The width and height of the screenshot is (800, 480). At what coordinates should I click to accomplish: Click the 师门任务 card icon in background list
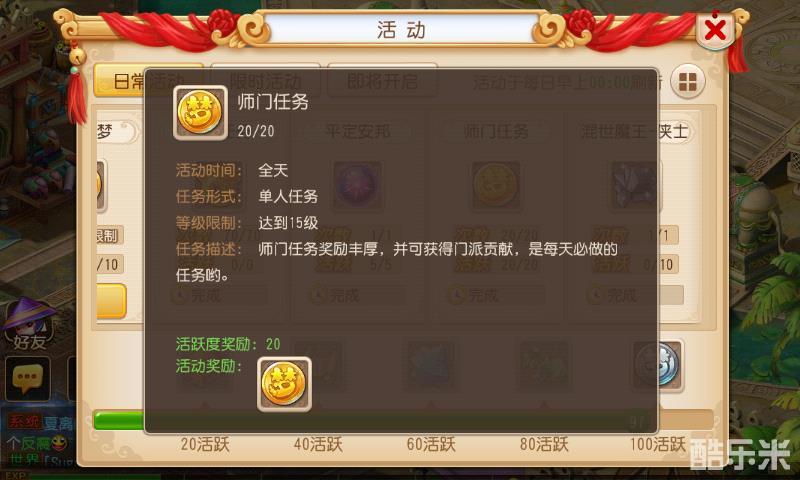coord(496,185)
